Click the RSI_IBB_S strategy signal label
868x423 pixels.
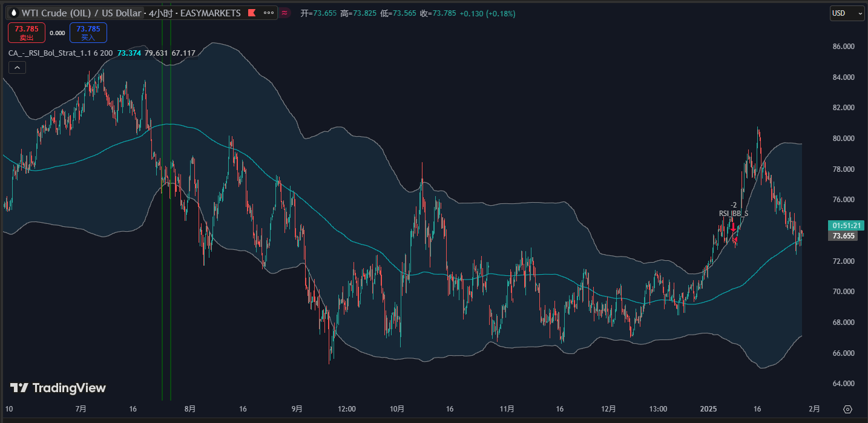(733, 214)
